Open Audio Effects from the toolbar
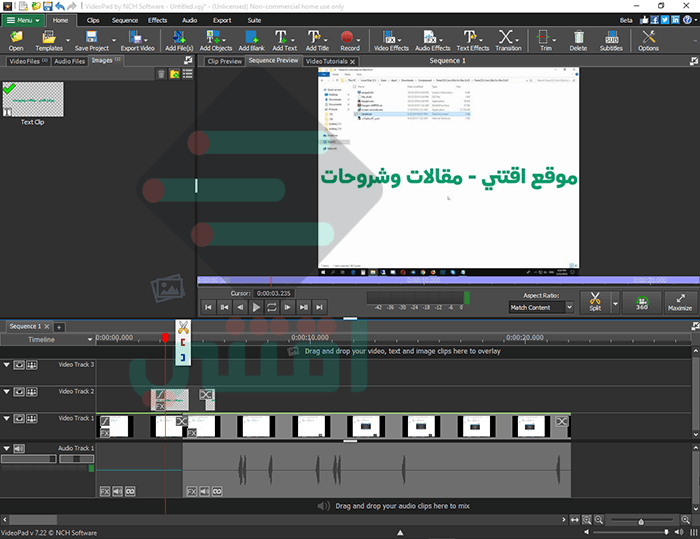 point(433,41)
